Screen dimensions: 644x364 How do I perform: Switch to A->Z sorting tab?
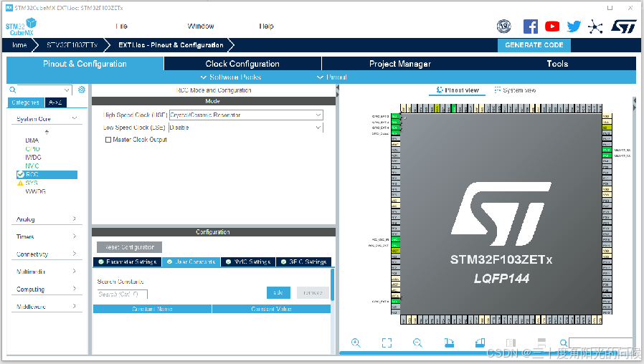[55, 102]
